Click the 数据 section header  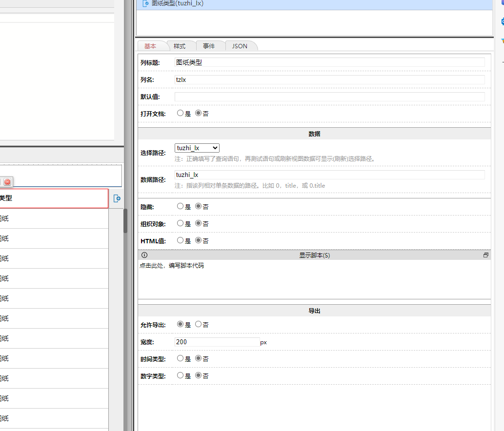pyautogui.click(x=314, y=134)
